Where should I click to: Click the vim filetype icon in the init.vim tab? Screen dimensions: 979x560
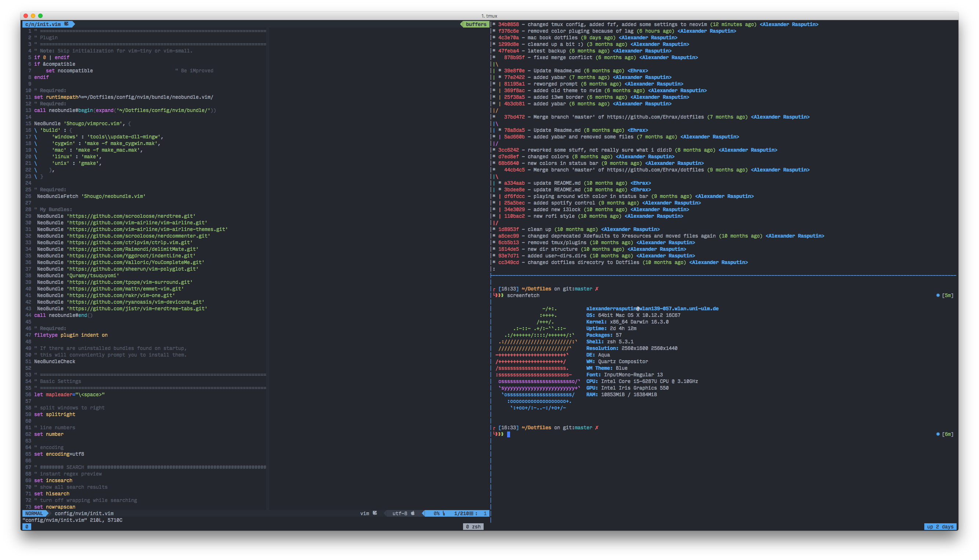click(66, 24)
